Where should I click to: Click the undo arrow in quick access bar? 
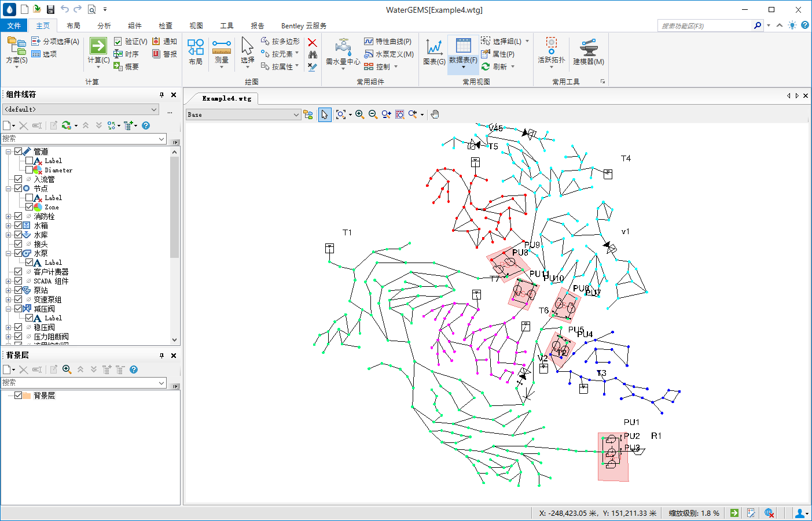pos(64,9)
